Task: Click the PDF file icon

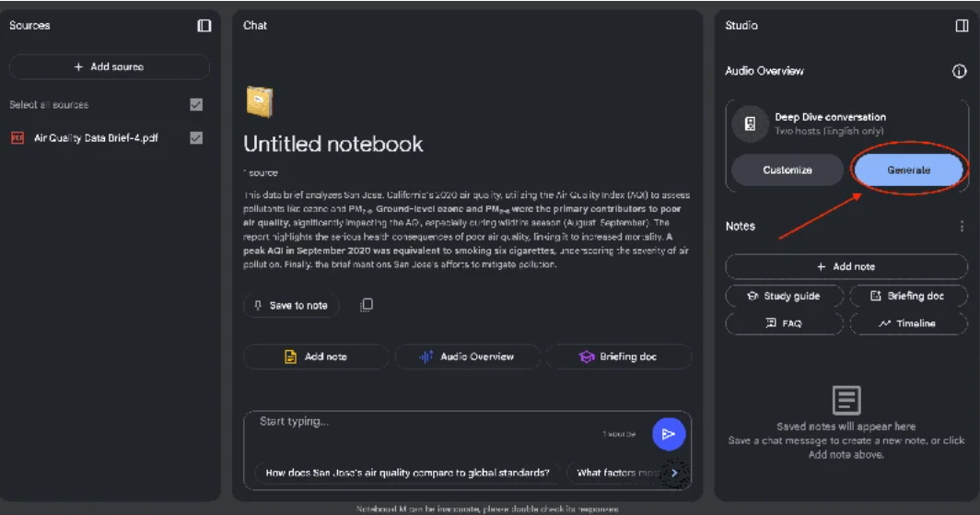Action: pos(17,138)
